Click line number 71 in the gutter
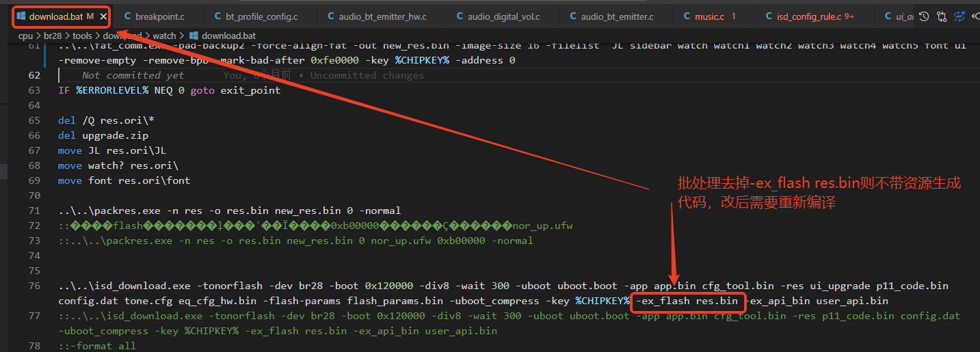The width and height of the screenshot is (980, 352). (34, 211)
